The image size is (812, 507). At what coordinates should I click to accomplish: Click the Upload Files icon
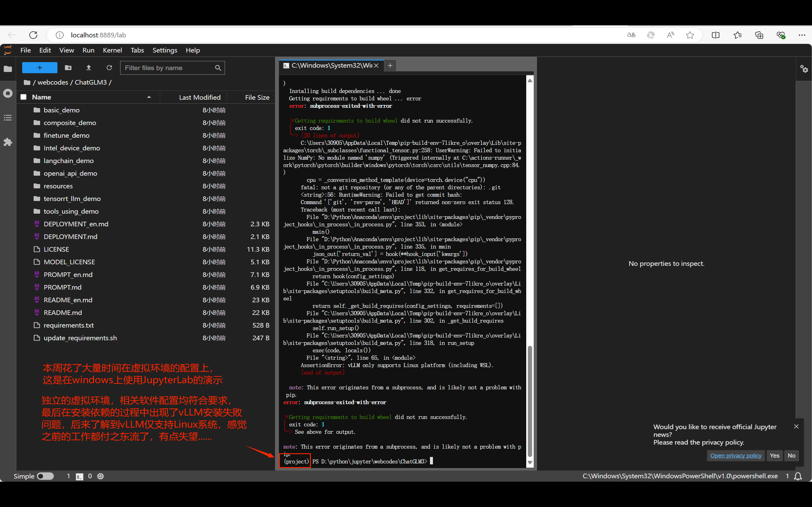click(88, 68)
